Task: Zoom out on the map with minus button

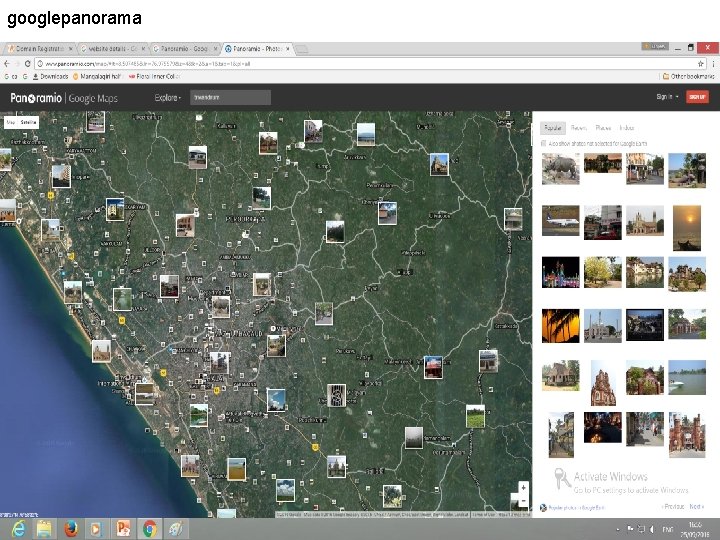Action: point(523,501)
